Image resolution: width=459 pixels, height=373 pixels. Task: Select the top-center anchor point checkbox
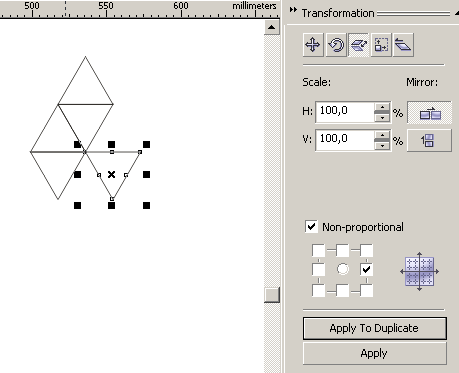coord(342,250)
